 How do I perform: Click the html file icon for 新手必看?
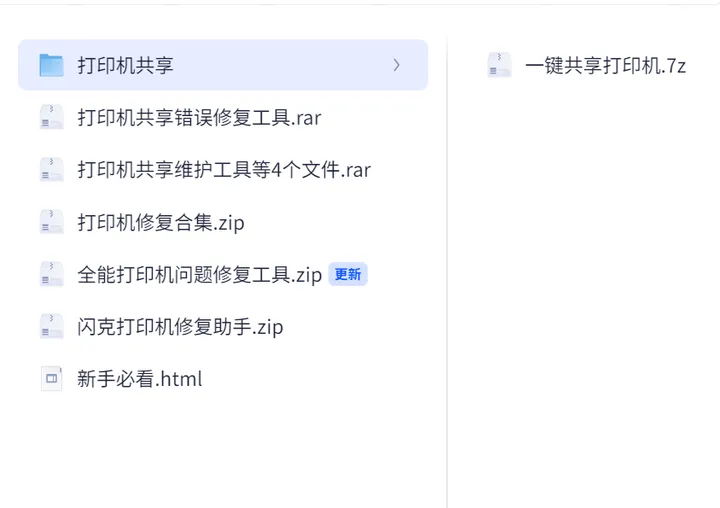51,378
